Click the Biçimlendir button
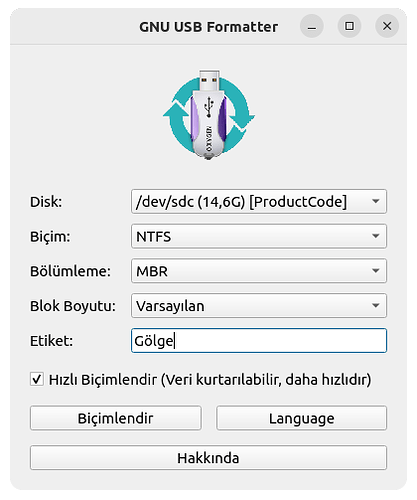Screen dimensions: 417x500 pyautogui.click(x=116, y=418)
